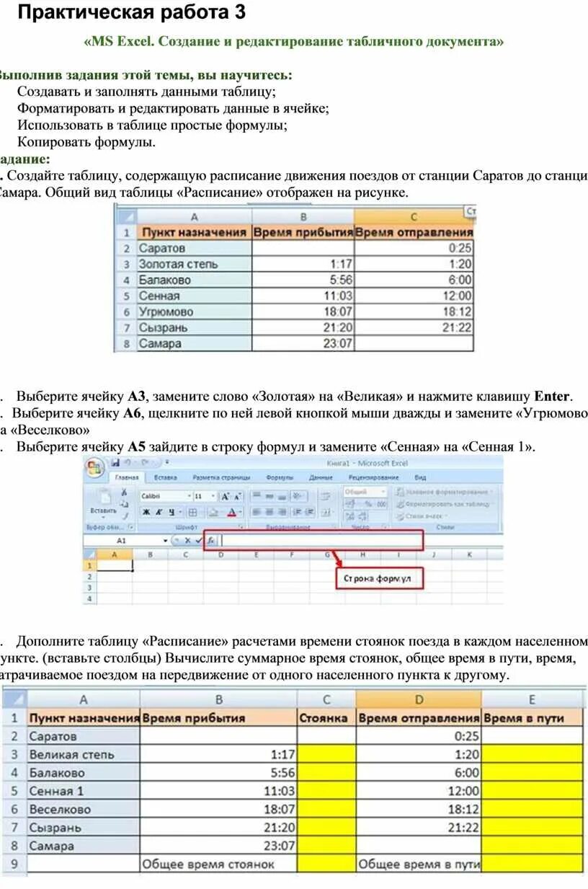Click column header G in the empty worksheet

(x=327, y=554)
